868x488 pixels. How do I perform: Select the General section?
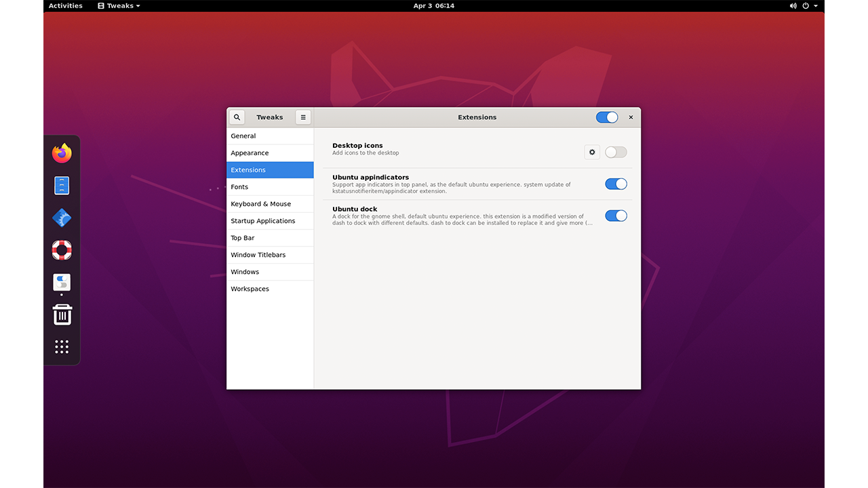(270, 136)
